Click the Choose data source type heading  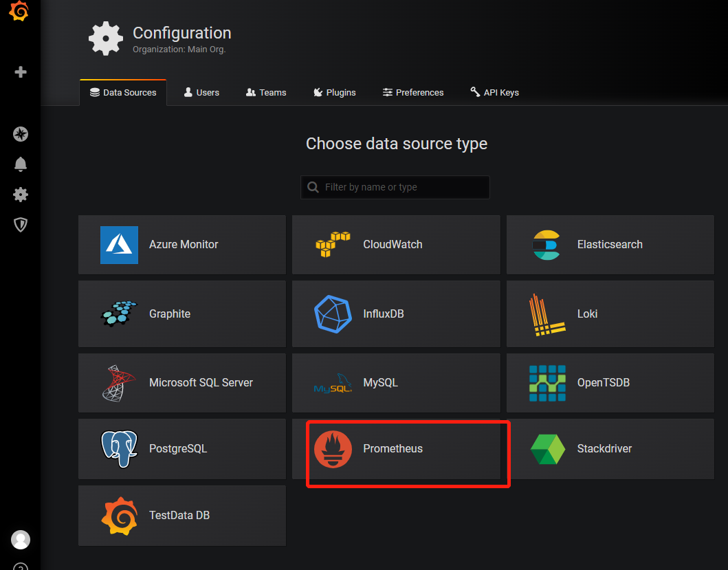click(x=397, y=144)
